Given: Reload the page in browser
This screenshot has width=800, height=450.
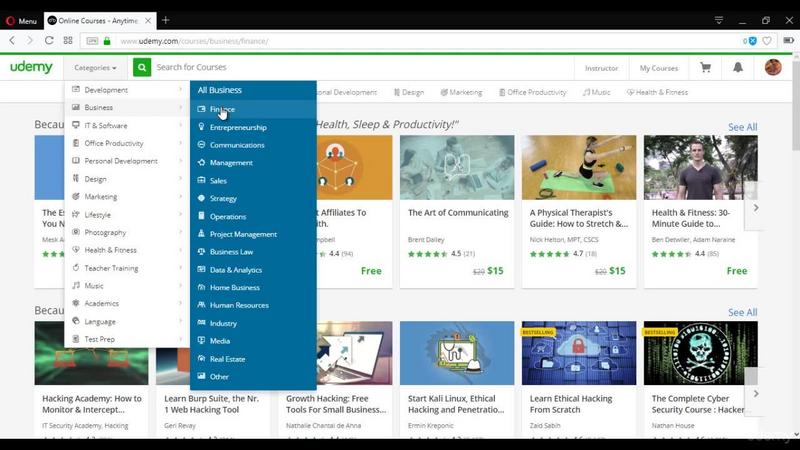Looking at the screenshot, I should 49,40.
